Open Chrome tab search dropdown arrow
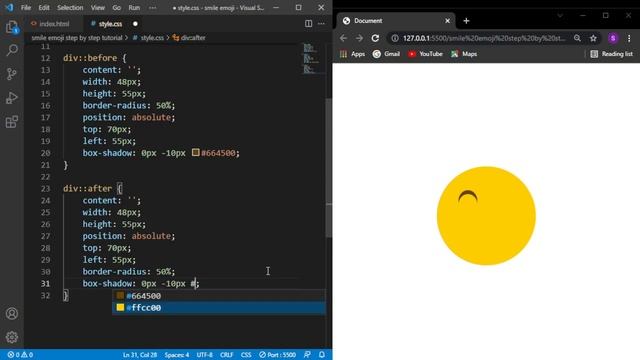This screenshot has width=640, height=360. point(560,16)
